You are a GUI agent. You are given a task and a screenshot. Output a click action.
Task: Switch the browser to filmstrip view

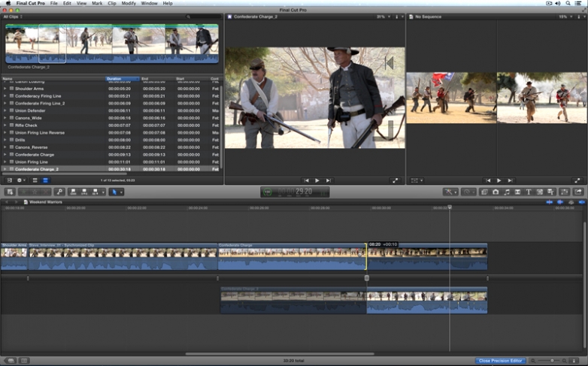click(x=35, y=180)
